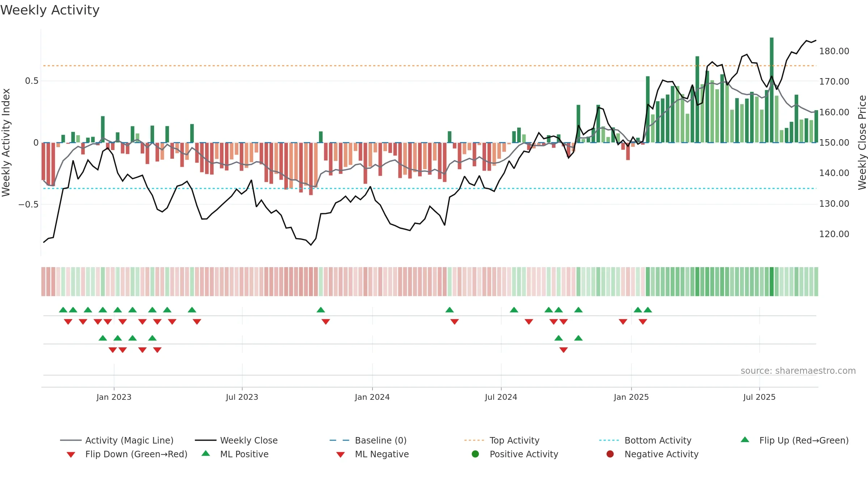This screenshot has height=488, width=868.
Task: Click the Negative Activity red circle icon
Action: pyautogui.click(x=610, y=454)
